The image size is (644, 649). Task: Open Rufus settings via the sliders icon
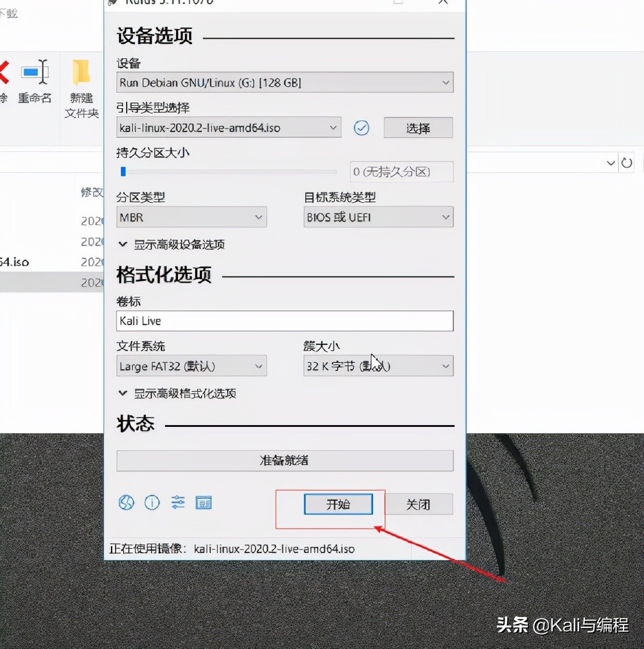[x=178, y=502]
